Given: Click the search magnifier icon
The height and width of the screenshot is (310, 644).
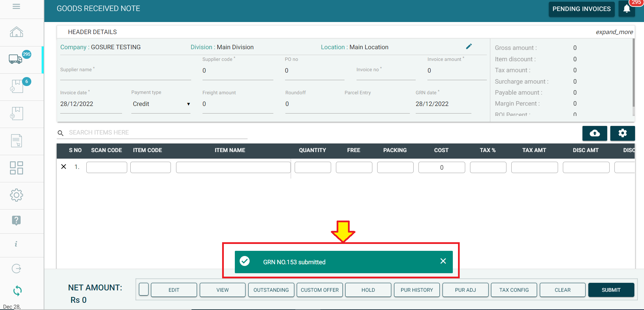Looking at the screenshot, I should click(x=61, y=133).
